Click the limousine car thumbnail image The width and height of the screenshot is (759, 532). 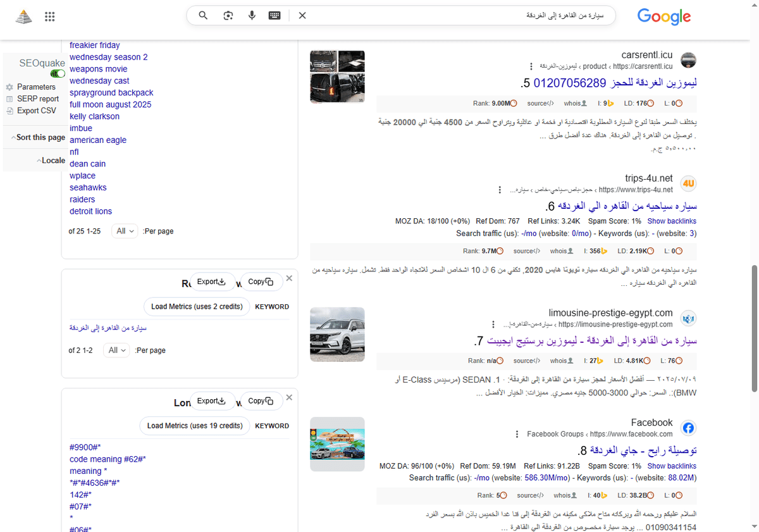pos(337,335)
